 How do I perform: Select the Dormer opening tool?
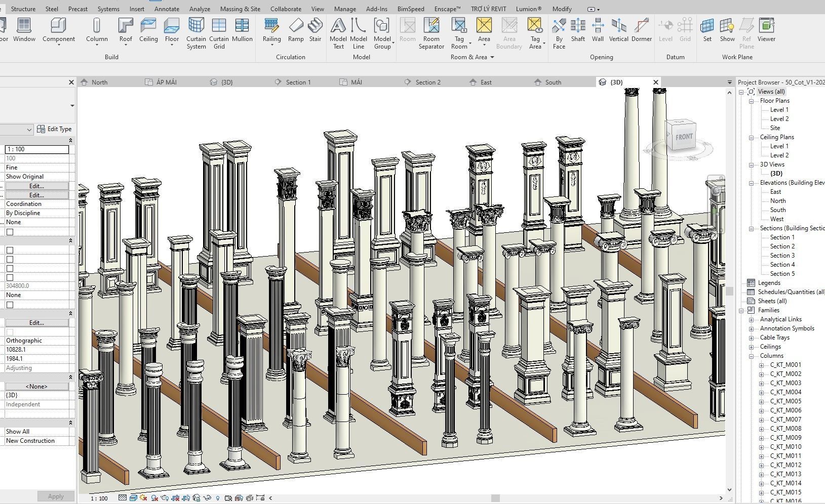(642, 30)
